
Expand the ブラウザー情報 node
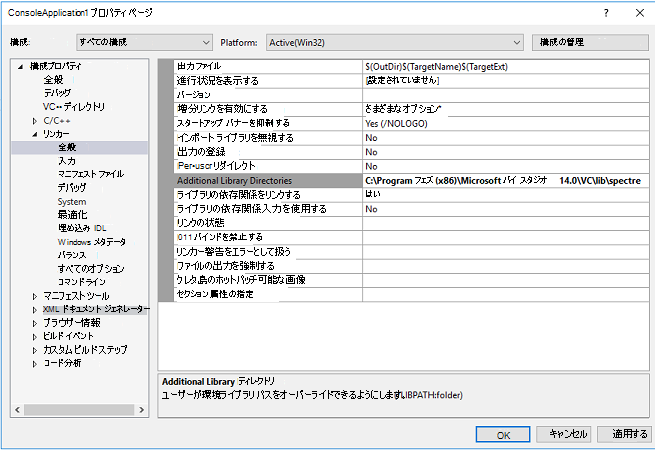click(35, 323)
